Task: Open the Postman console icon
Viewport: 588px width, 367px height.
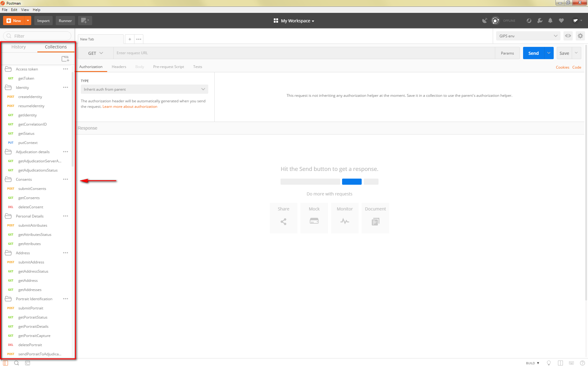Action: [x=28, y=363]
